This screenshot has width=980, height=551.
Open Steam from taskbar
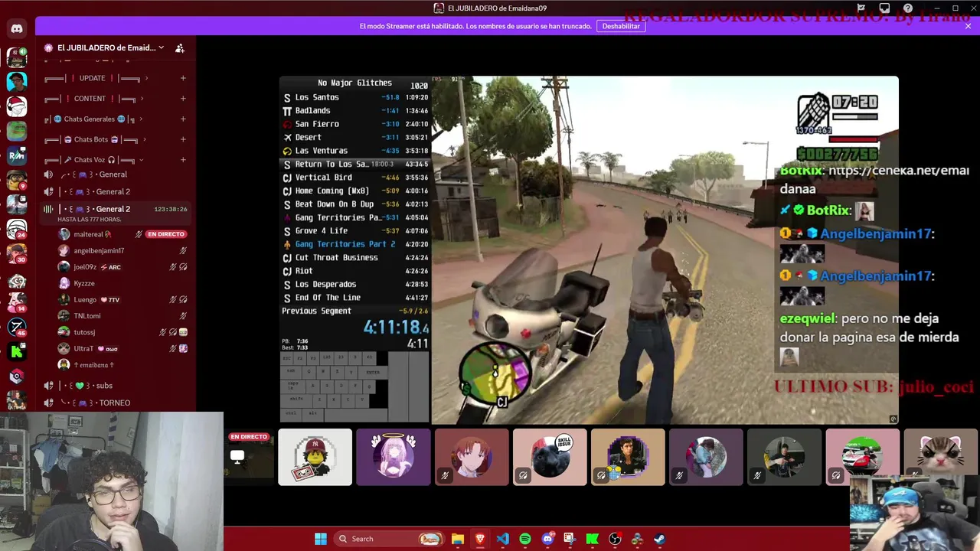(x=660, y=539)
